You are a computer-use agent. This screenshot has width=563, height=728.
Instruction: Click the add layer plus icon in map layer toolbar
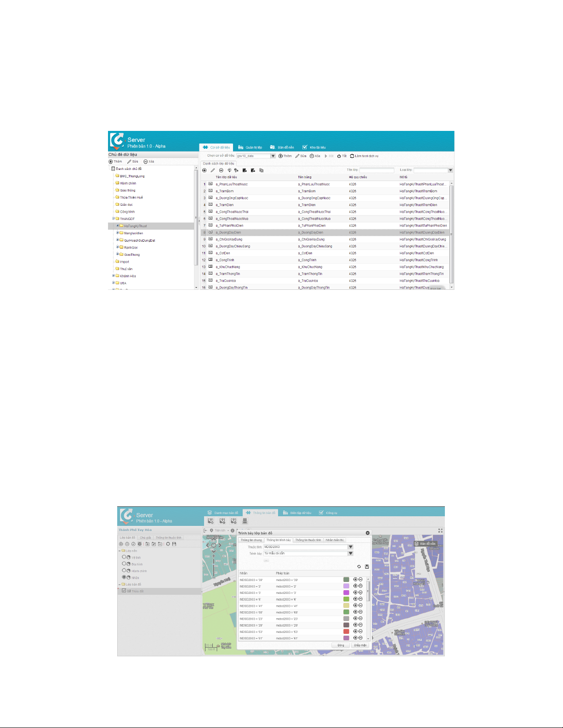click(121, 544)
